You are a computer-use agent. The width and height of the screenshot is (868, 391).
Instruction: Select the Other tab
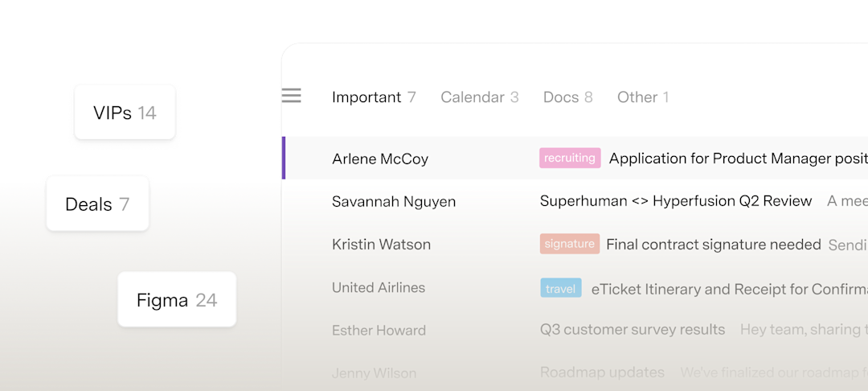[x=643, y=97]
